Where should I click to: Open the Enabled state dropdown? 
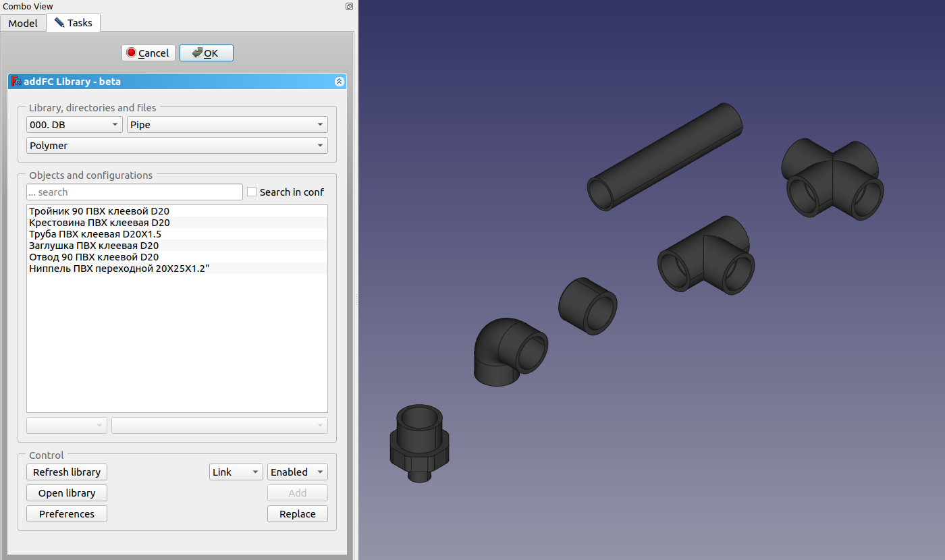[297, 472]
